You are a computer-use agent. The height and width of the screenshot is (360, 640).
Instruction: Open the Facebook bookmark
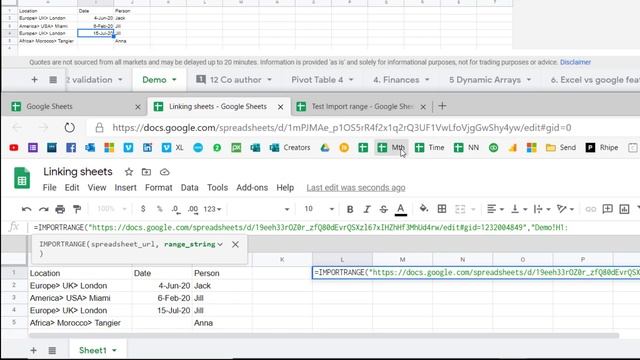[x=71, y=148]
